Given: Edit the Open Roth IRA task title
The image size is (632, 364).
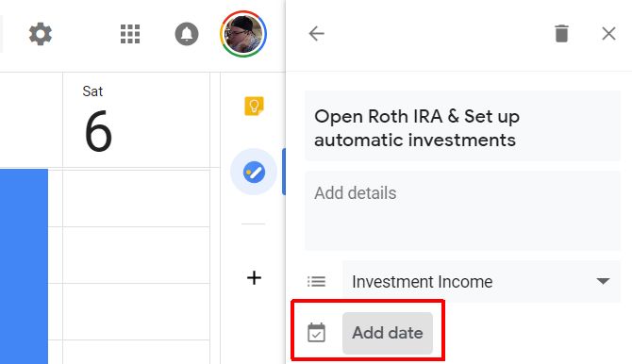Looking at the screenshot, I should pos(463,126).
